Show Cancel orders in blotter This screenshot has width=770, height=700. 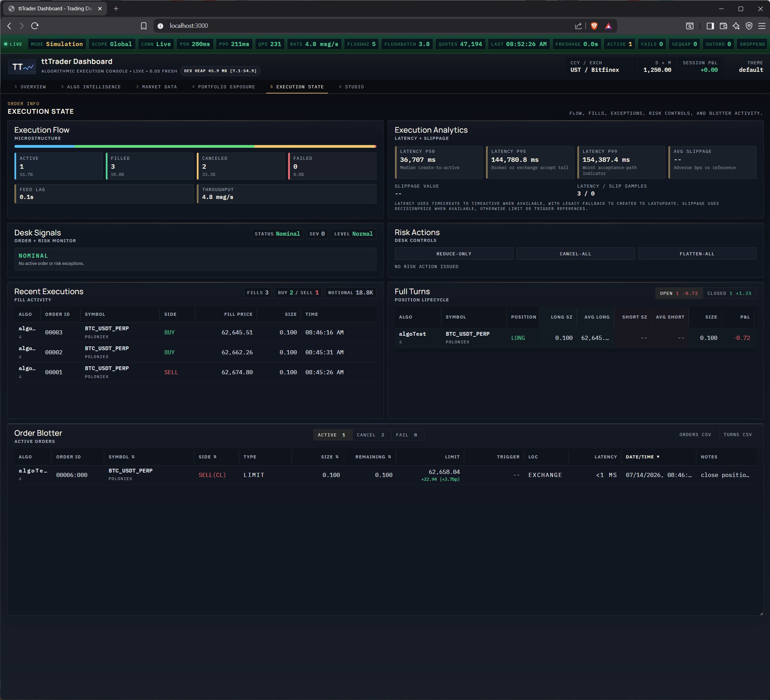(x=371, y=435)
